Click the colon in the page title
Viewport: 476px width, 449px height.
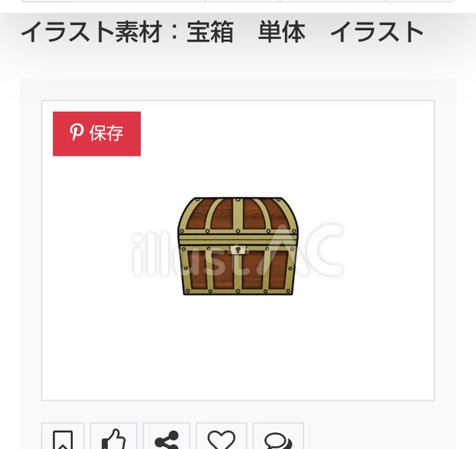174,32
